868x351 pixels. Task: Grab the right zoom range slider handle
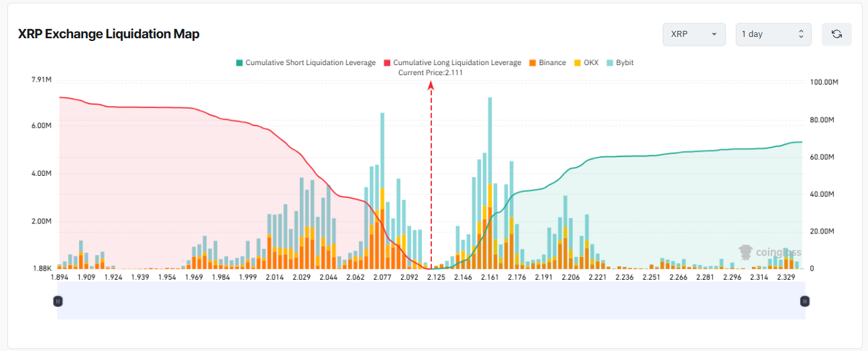pyautogui.click(x=805, y=301)
